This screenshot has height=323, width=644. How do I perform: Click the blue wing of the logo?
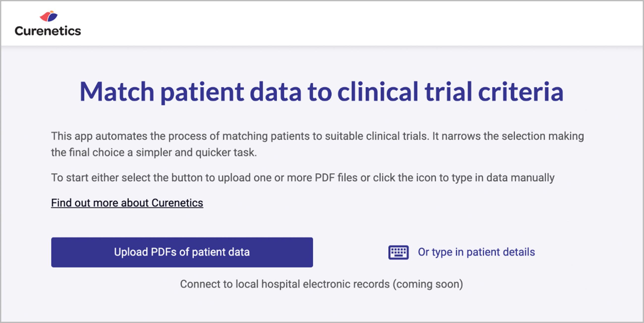pyautogui.click(x=53, y=17)
